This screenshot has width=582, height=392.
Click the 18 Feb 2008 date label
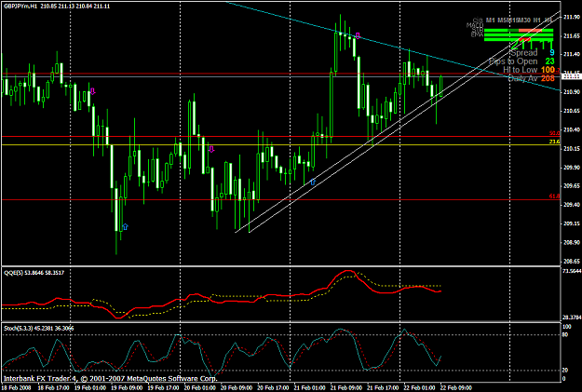(x=15, y=388)
